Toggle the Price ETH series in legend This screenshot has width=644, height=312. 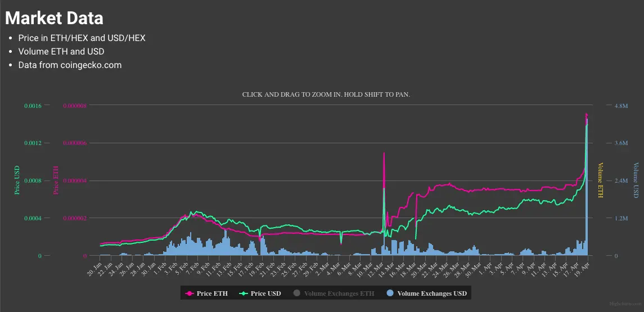[206, 293]
